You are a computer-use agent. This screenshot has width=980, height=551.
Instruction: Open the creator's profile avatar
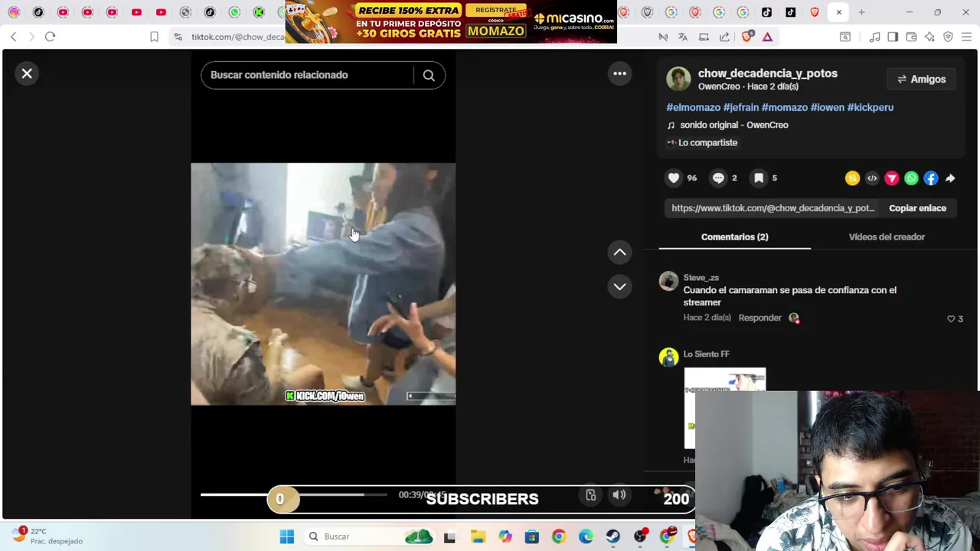pyautogui.click(x=678, y=79)
